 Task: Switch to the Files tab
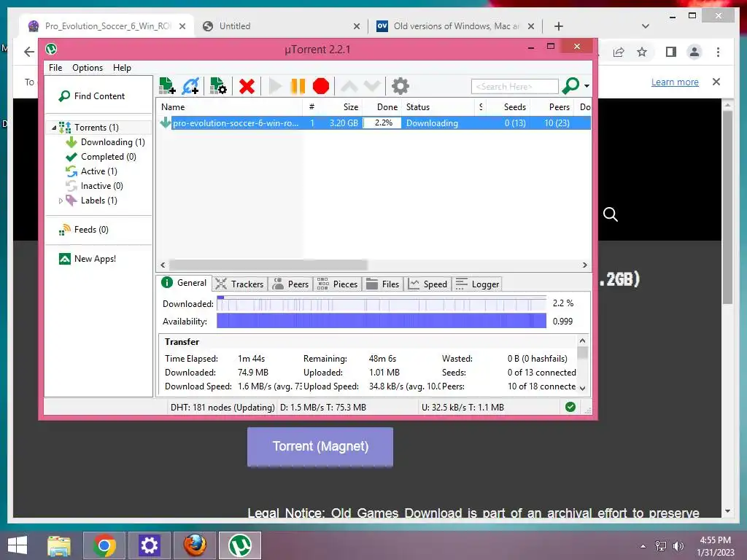383,284
